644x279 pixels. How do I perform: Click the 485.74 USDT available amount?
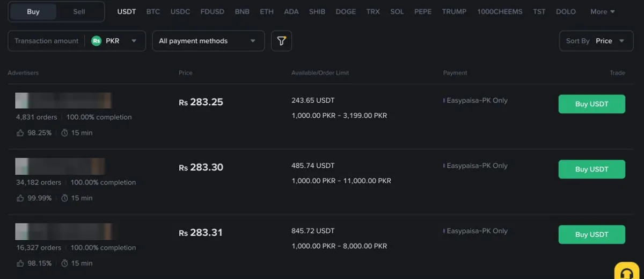[x=313, y=166]
